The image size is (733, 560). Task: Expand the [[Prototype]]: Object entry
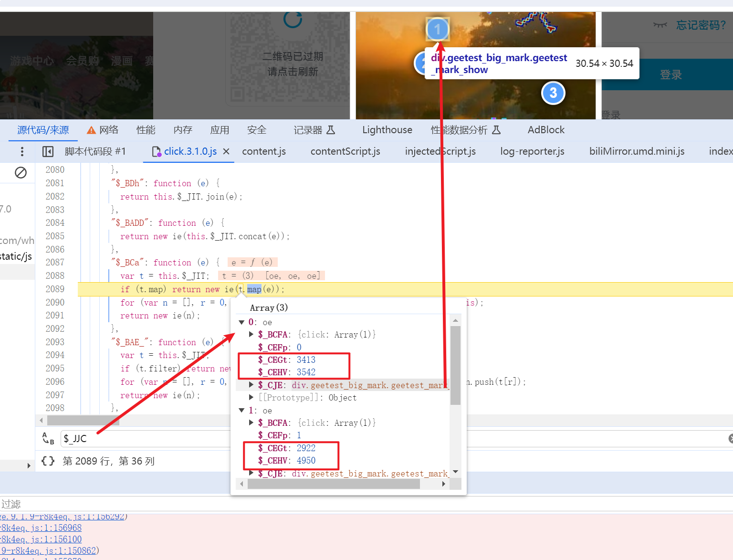pyautogui.click(x=251, y=397)
